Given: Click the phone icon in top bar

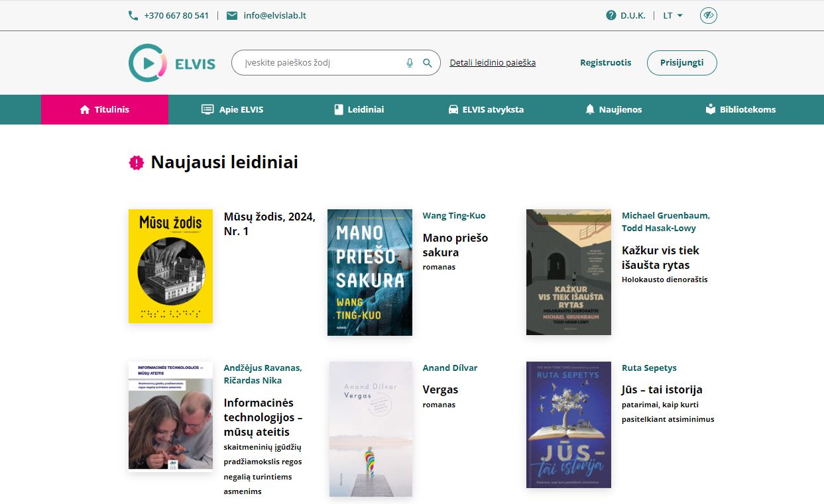Looking at the screenshot, I should [133, 15].
